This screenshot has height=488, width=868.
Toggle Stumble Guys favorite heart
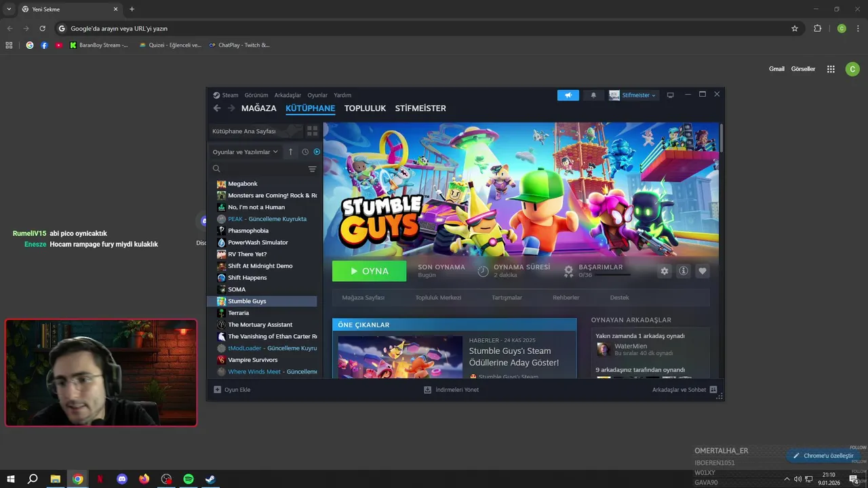pos(703,271)
